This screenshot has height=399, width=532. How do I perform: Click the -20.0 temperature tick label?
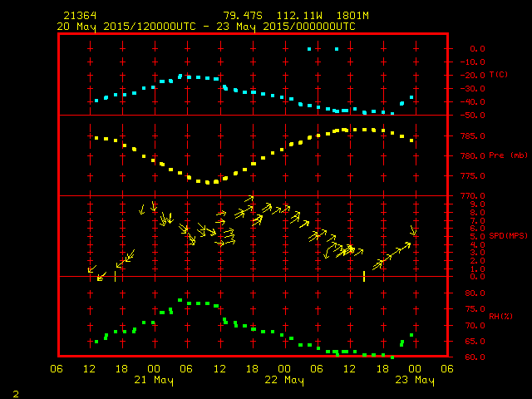[x=473, y=76]
